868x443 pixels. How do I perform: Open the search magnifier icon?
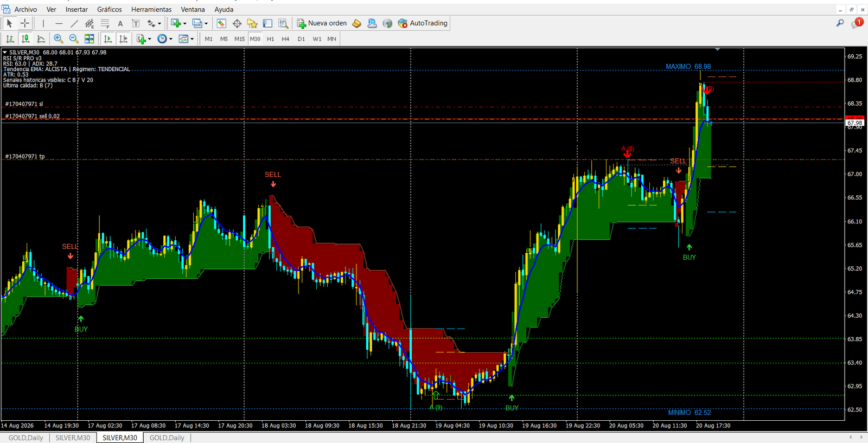[840, 23]
